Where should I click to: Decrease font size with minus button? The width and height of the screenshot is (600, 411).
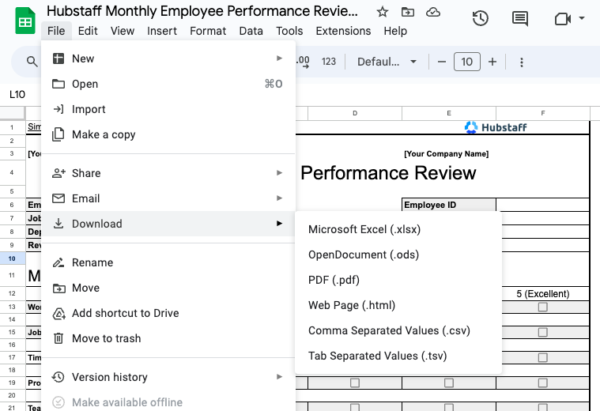pyautogui.click(x=442, y=62)
